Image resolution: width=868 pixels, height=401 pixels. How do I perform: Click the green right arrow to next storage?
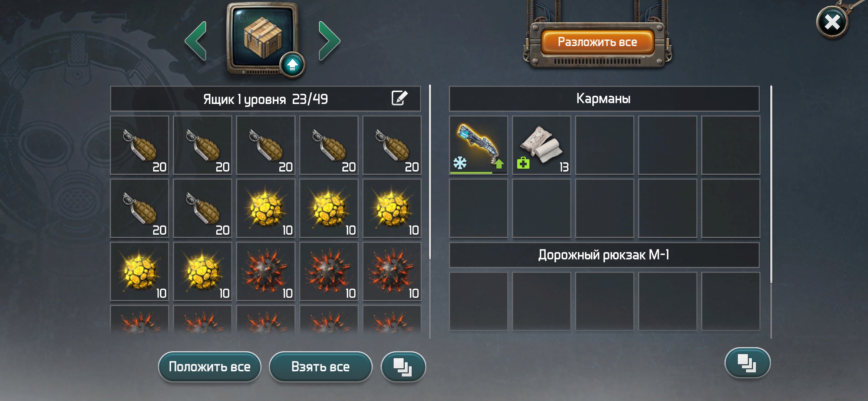coord(329,41)
